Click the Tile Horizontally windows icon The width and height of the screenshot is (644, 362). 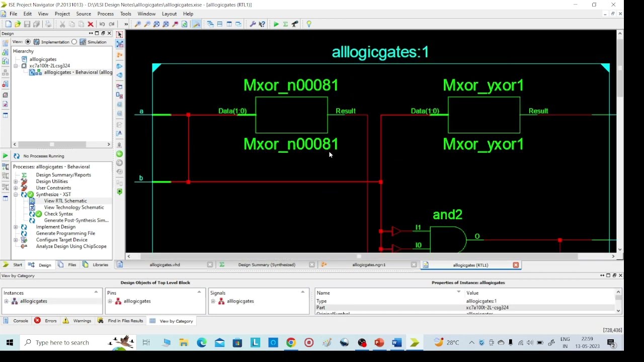click(220, 24)
